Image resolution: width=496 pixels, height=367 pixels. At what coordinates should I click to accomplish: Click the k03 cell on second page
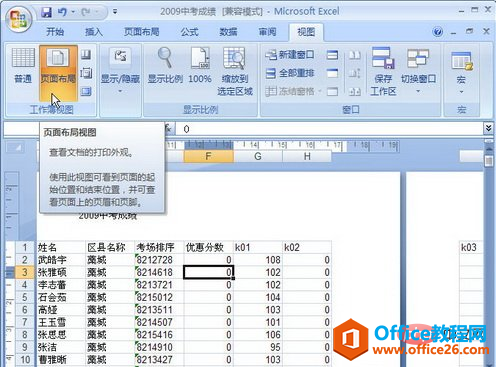click(x=471, y=247)
